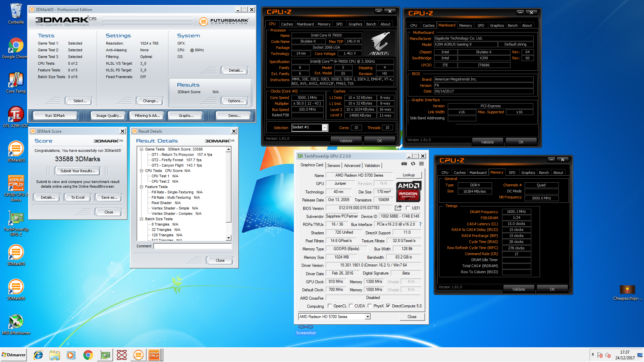
Task: Open the GTL X299-SOC desktop shortcut
Action: coord(16,117)
